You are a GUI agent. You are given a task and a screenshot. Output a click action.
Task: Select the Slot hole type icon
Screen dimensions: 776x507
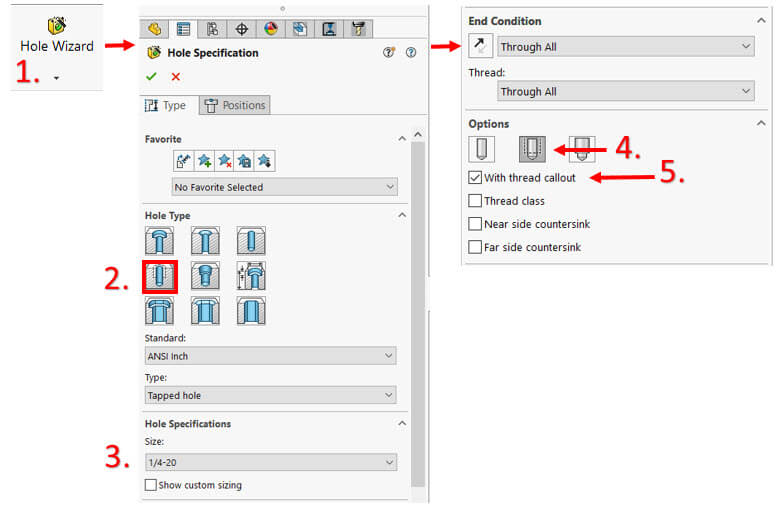point(251,311)
